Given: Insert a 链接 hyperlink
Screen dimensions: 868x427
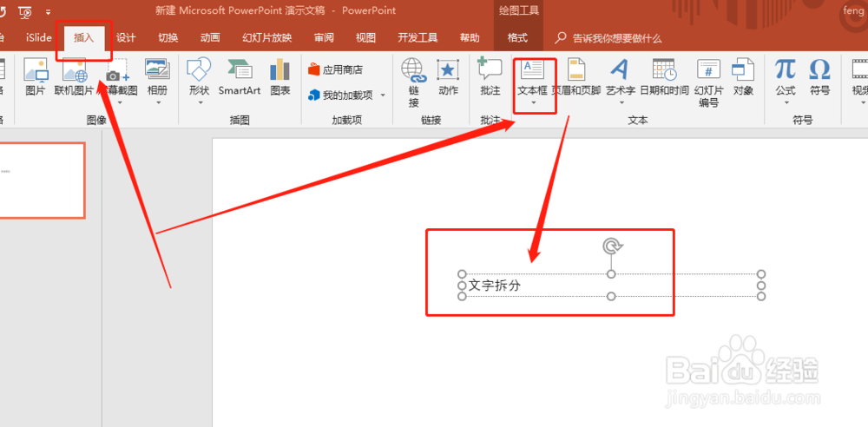Looking at the screenshot, I should (414, 83).
